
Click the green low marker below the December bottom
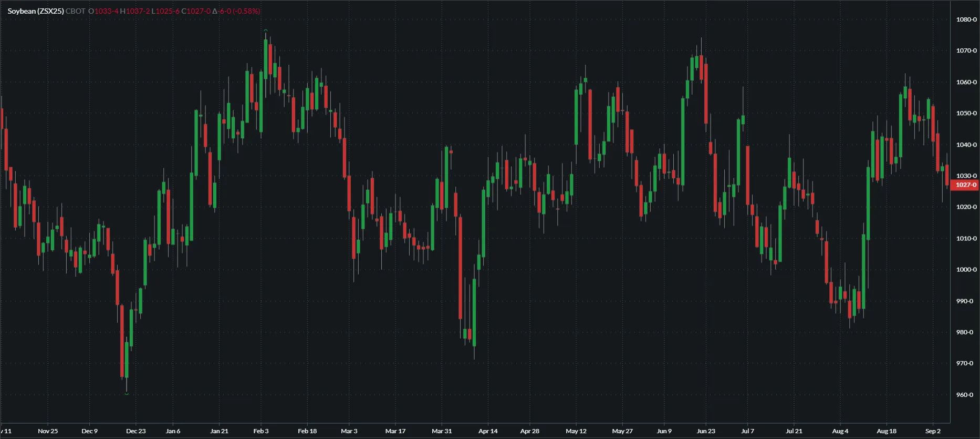(x=127, y=394)
